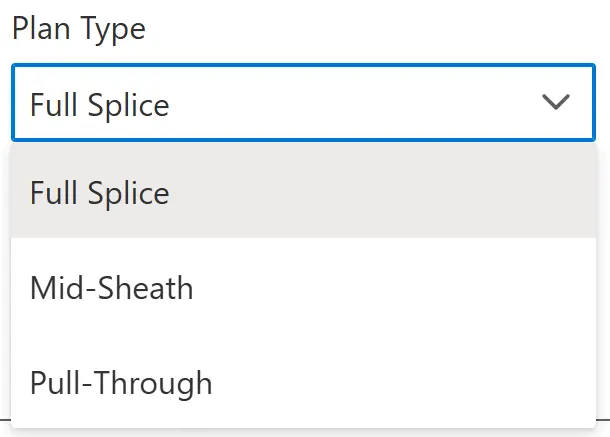Choose Pull-Through from the list
Viewport: 610px width, 437px height.
point(121,383)
